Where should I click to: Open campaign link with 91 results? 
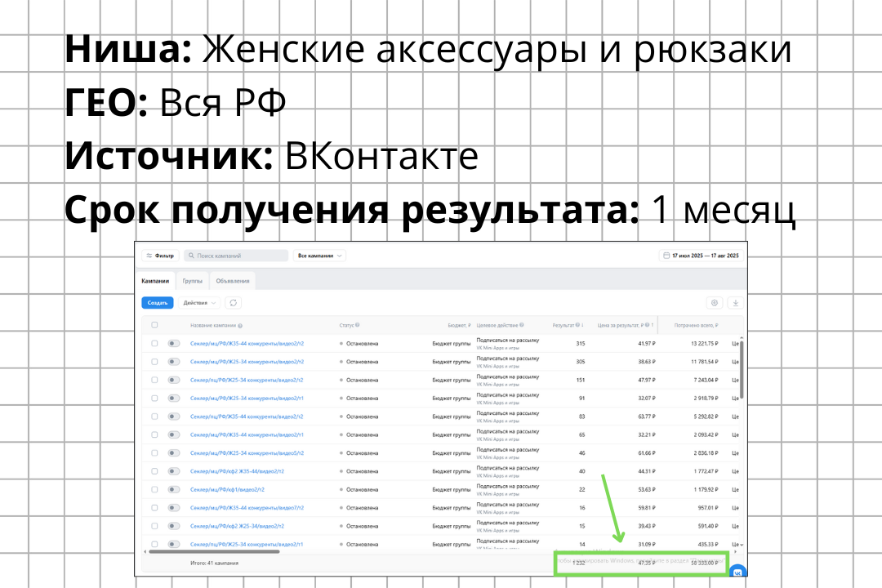click(x=247, y=399)
